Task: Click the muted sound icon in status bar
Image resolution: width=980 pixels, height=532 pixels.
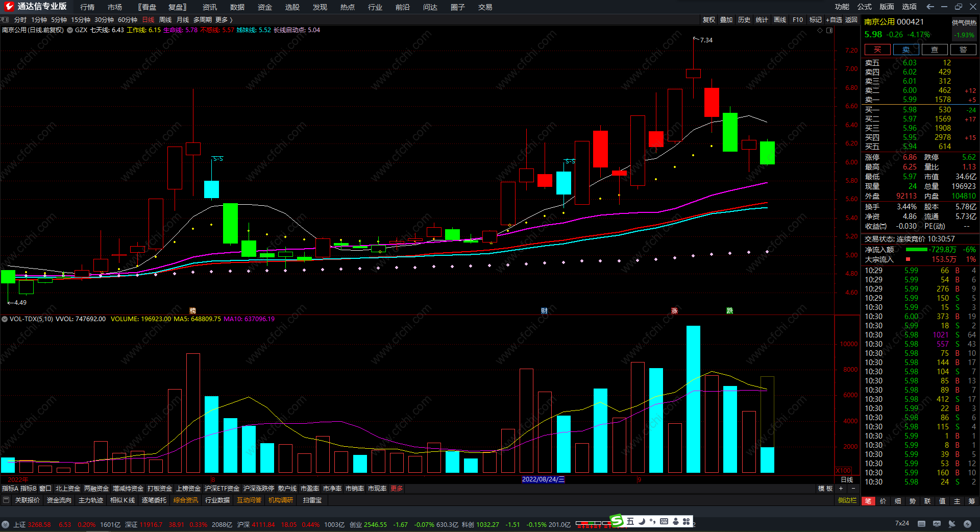Action: [x=952, y=524]
